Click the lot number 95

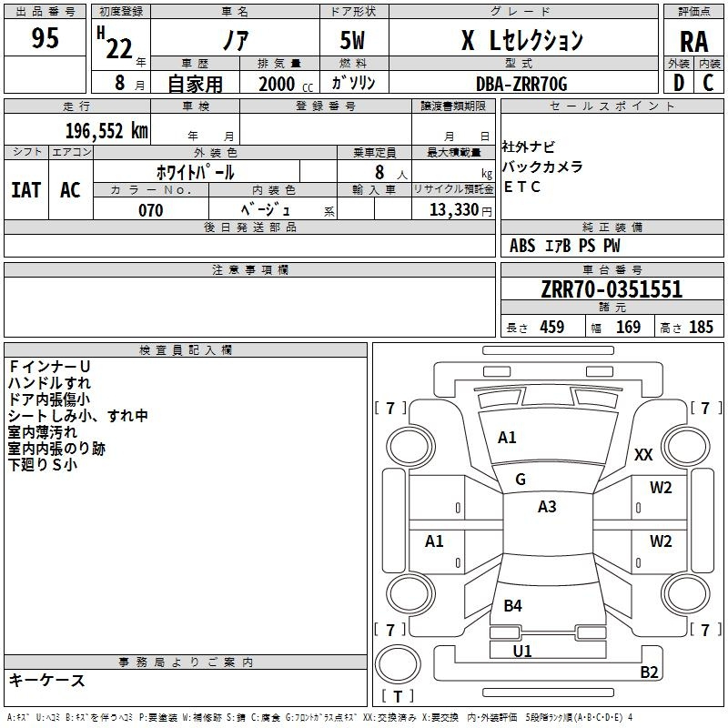click(x=45, y=38)
